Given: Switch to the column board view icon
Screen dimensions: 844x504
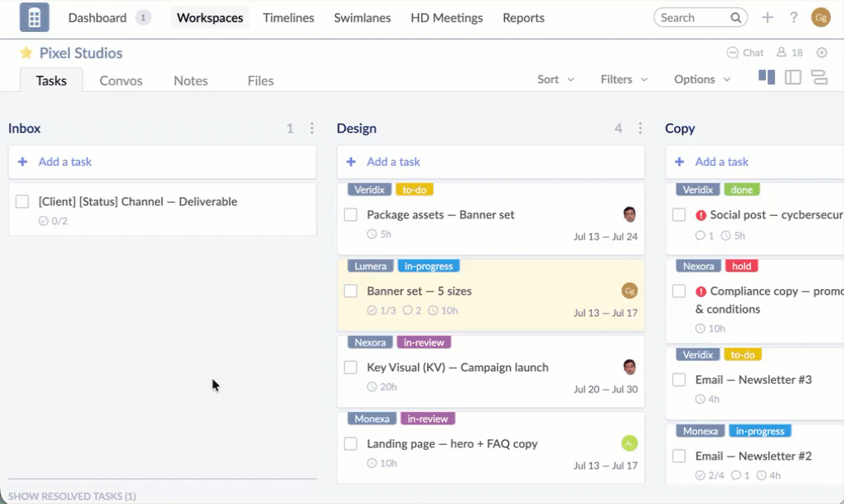Looking at the screenshot, I should tap(767, 77).
